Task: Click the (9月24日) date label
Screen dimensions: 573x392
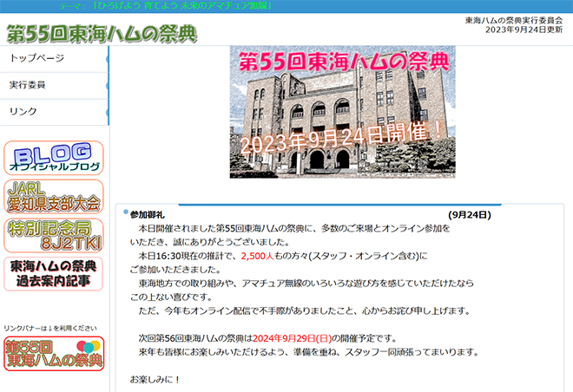Action: coord(470,215)
